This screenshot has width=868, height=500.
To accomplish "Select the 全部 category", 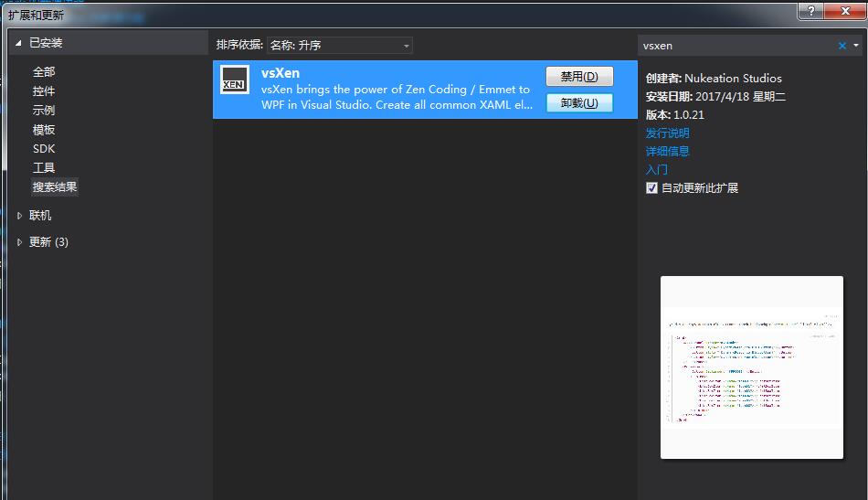I will (x=44, y=72).
